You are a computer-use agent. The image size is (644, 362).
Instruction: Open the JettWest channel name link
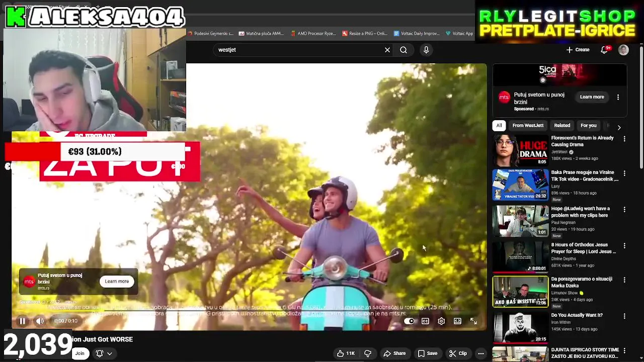click(559, 152)
